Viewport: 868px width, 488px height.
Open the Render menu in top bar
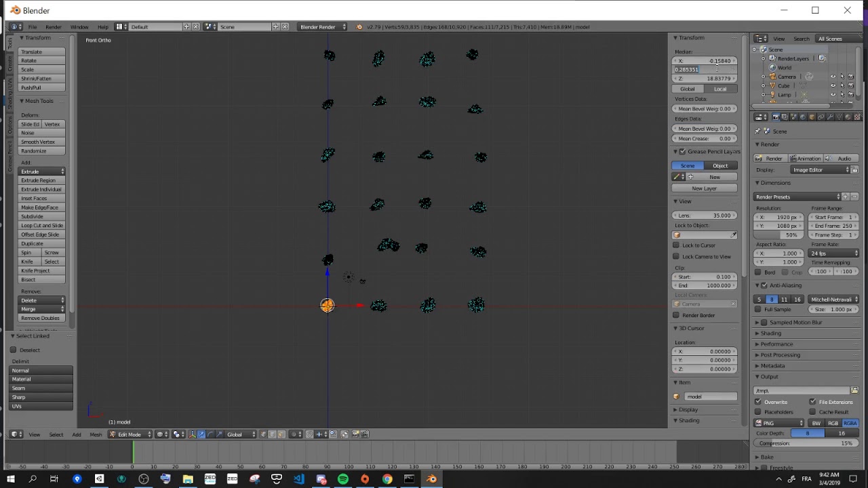(x=54, y=26)
